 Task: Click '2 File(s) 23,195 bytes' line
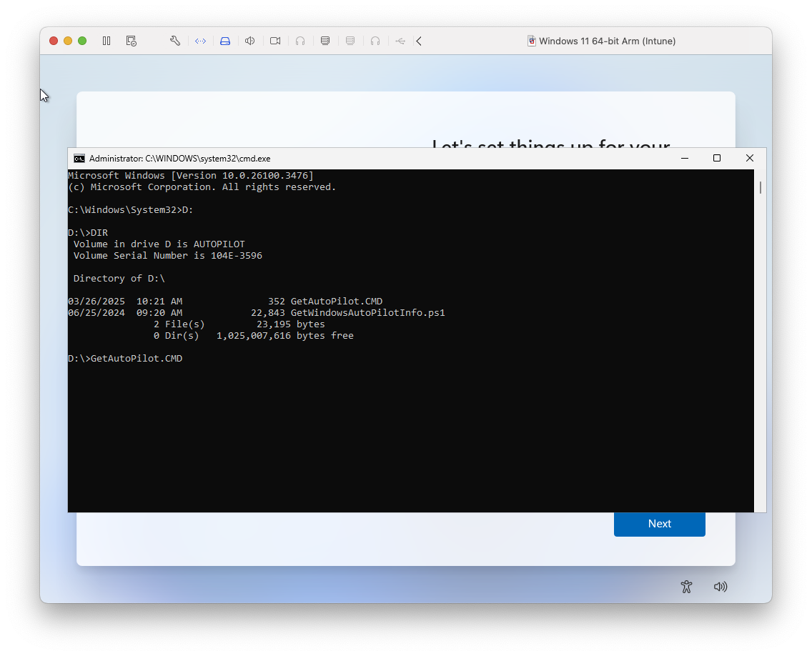pyautogui.click(x=239, y=324)
